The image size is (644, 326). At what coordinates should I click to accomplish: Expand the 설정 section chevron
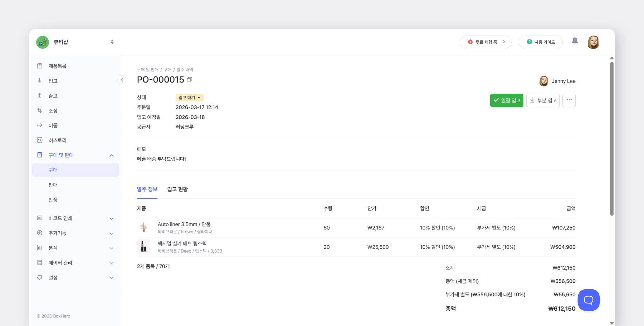(111, 277)
